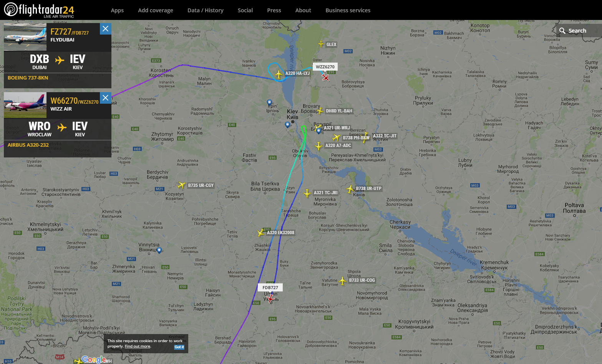Click the A320 A7-ADC plane icon

tap(318, 146)
